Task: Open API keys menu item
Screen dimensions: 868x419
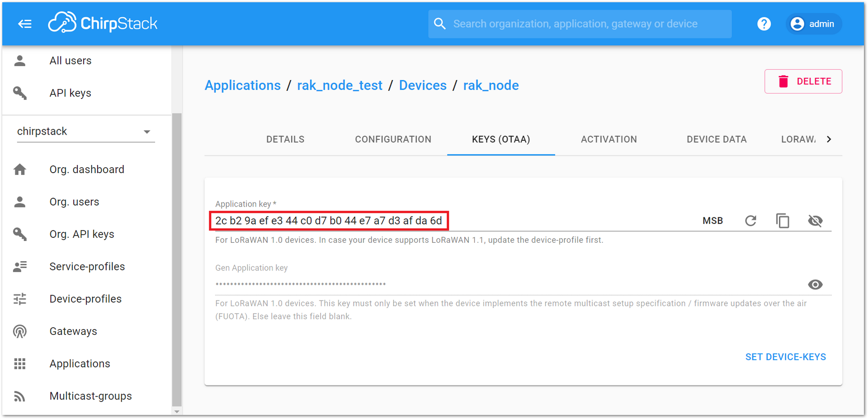Action: 87,93
